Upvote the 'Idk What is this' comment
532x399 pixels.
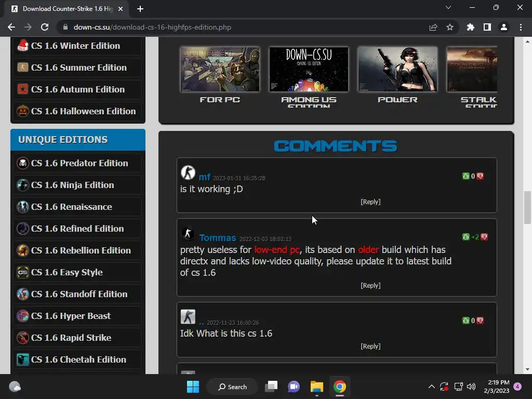(x=466, y=321)
